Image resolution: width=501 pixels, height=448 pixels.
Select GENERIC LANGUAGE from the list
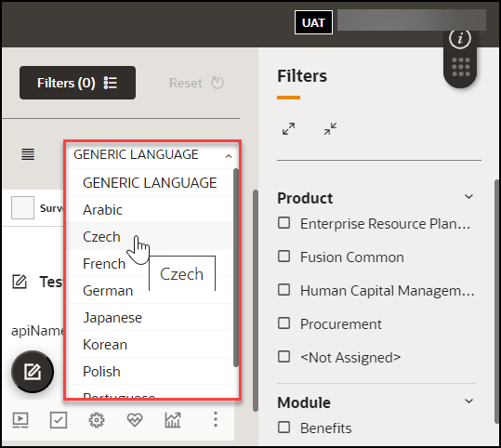(150, 182)
